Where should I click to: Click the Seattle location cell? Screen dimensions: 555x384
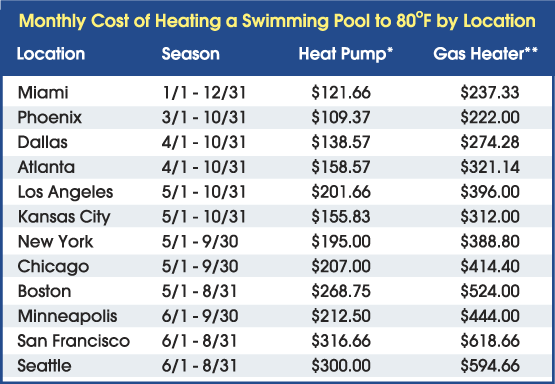(x=44, y=366)
